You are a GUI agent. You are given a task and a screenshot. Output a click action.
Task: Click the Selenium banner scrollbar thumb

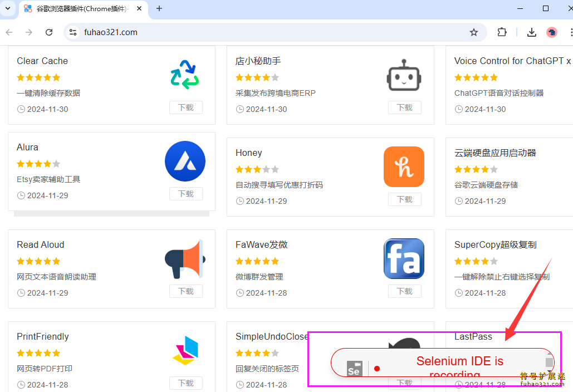[x=549, y=362]
